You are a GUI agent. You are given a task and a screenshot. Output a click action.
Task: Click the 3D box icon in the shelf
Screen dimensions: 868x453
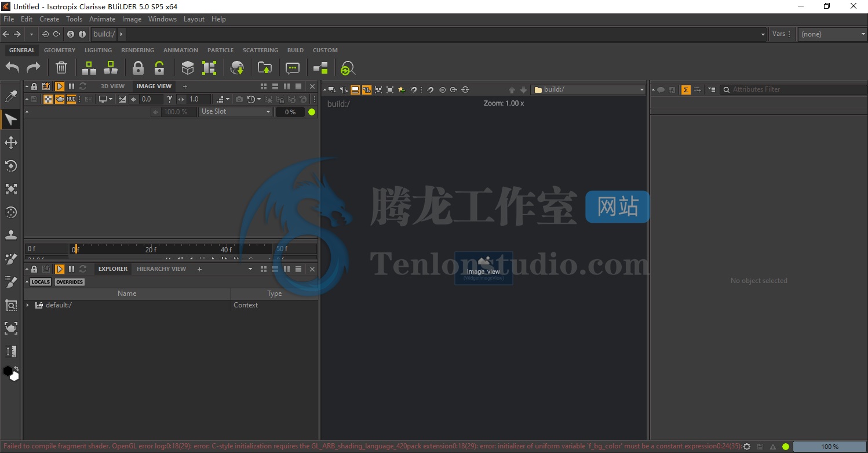[188, 68]
